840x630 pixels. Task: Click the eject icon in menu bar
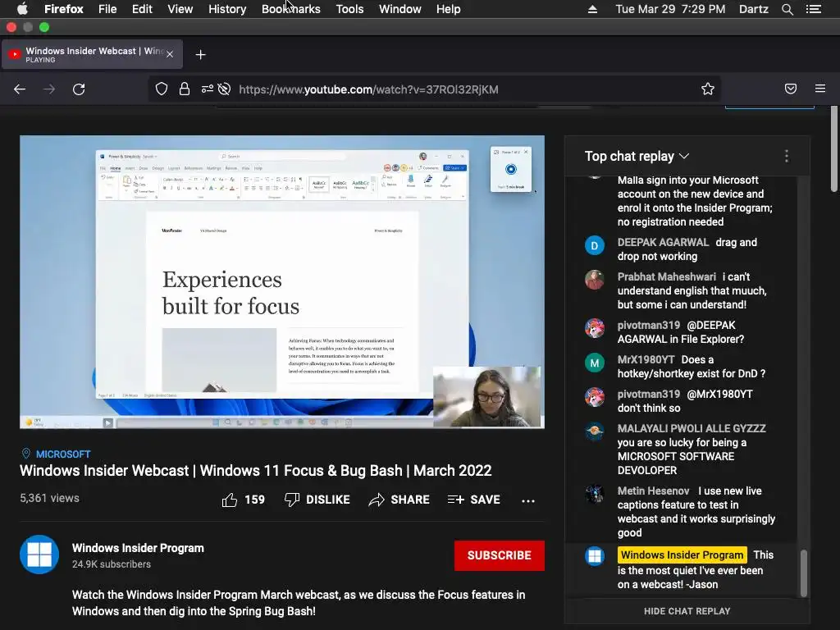592,9
